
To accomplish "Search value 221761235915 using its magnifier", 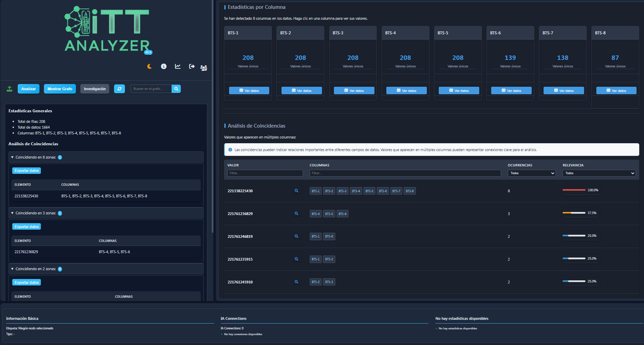I will click(x=296, y=259).
